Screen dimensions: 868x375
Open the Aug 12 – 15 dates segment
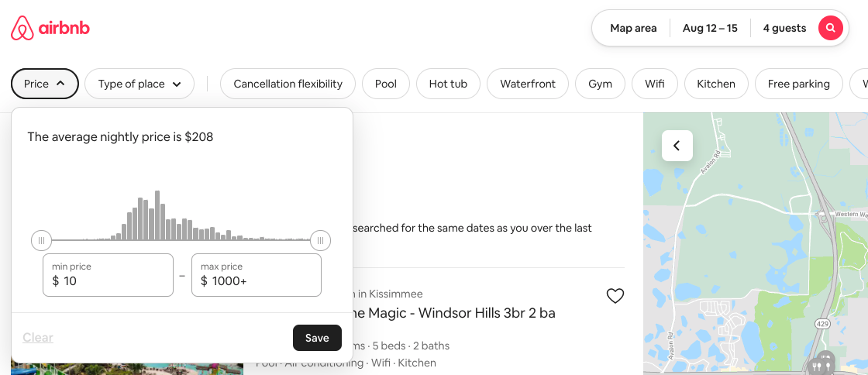click(x=709, y=29)
